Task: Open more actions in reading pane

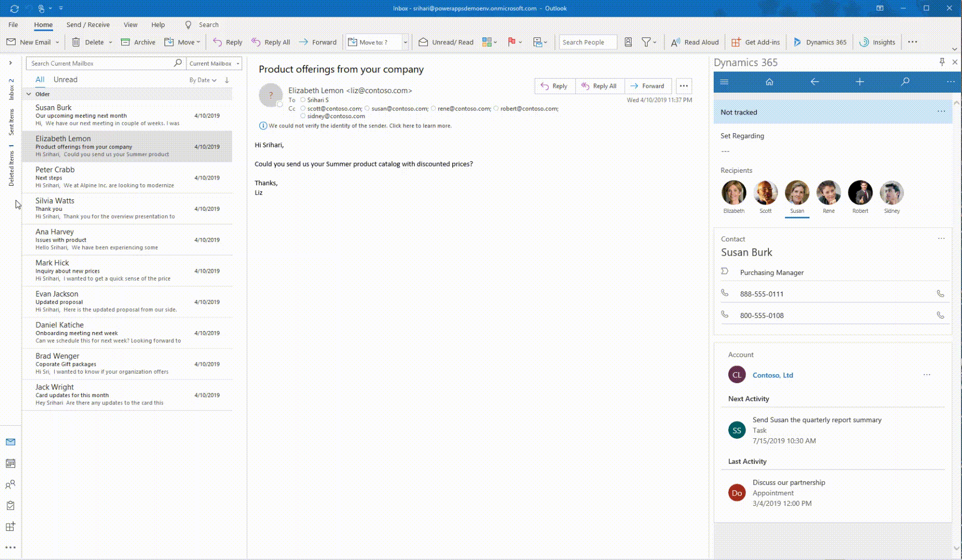Action: 683,86
